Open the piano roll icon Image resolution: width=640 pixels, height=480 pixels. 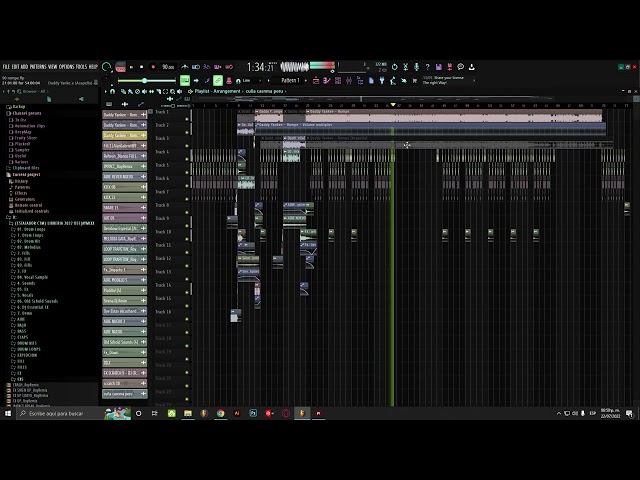click(x=327, y=80)
